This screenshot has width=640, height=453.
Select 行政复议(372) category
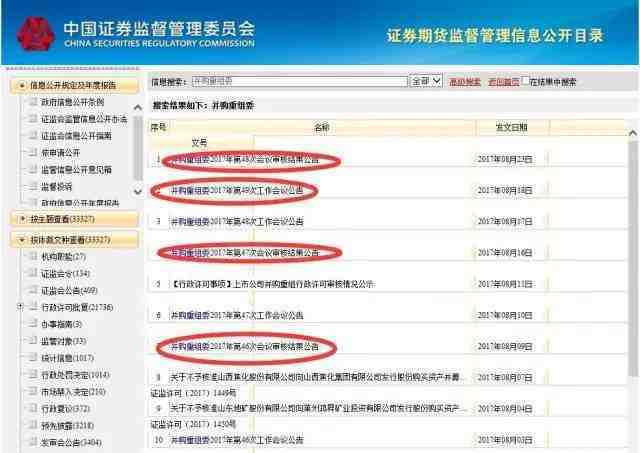coord(65,409)
